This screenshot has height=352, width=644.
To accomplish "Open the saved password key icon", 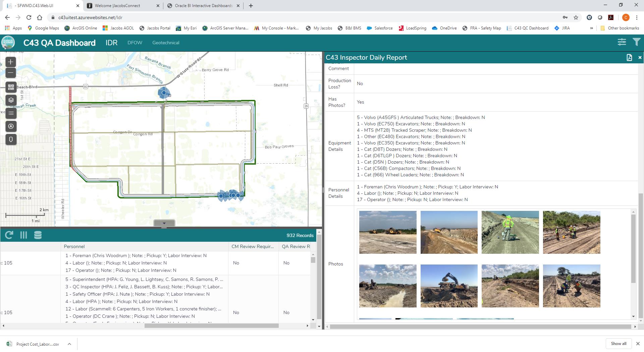I will [x=565, y=17].
